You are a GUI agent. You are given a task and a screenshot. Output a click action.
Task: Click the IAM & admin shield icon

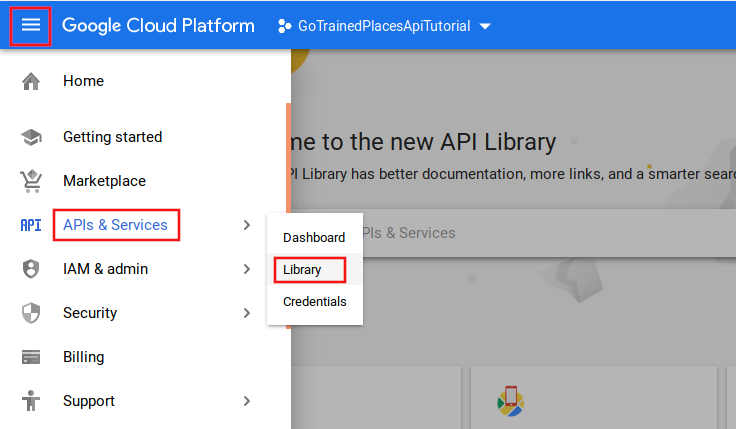pyautogui.click(x=31, y=269)
